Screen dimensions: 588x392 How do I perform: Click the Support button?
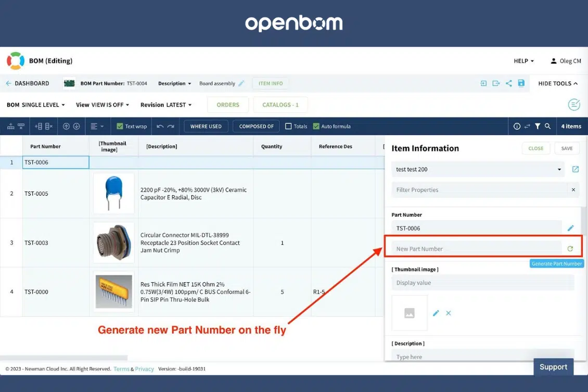point(553,367)
